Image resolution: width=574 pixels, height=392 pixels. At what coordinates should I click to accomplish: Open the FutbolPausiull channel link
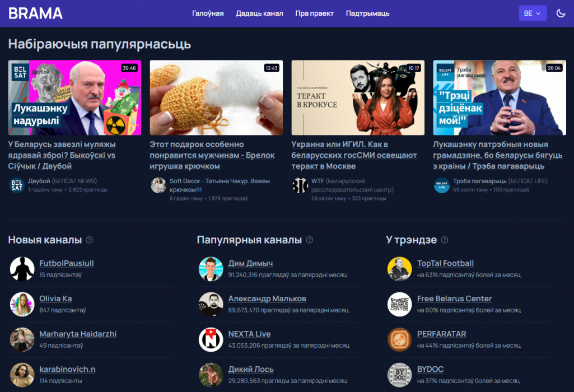pos(67,263)
